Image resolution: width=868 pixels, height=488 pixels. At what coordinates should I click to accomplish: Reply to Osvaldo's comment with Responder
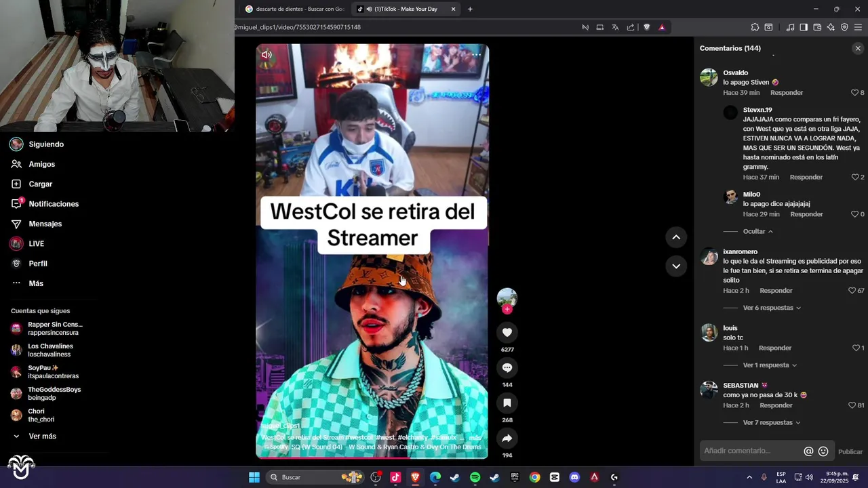pyautogui.click(x=787, y=93)
